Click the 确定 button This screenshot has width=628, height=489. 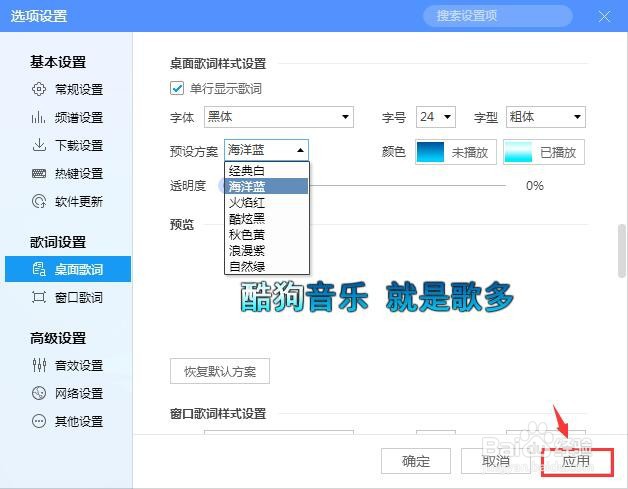pos(416,461)
